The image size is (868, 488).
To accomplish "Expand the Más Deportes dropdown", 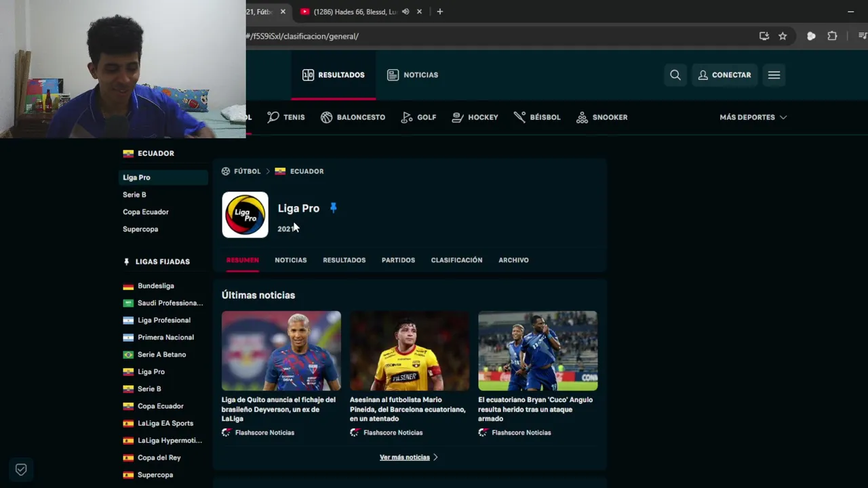I will click(753, 117).
